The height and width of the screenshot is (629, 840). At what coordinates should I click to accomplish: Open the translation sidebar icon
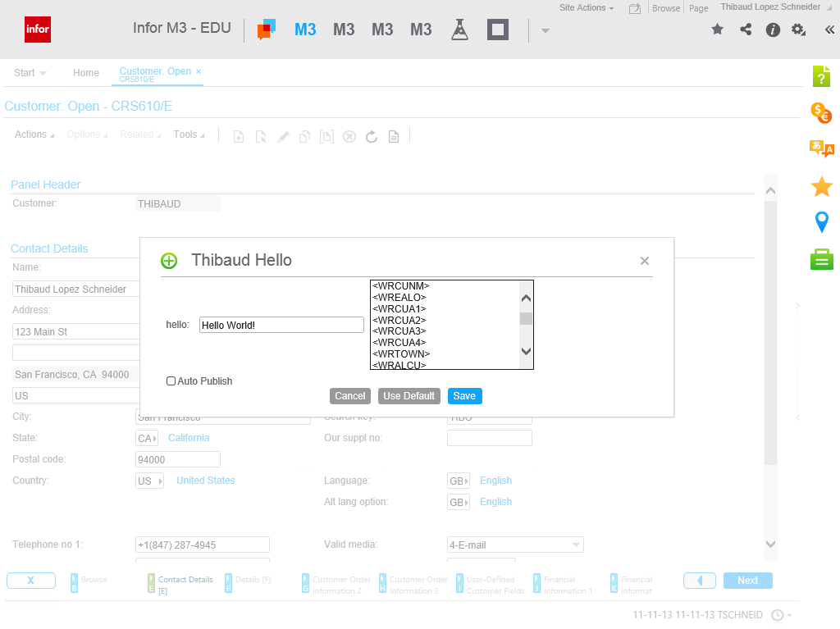[x=821, y=148]
